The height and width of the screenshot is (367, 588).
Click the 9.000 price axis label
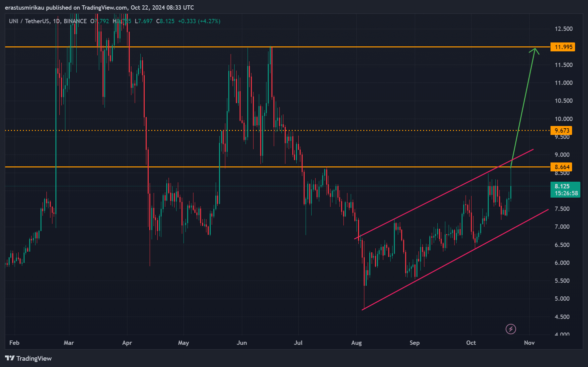(562, 155)
